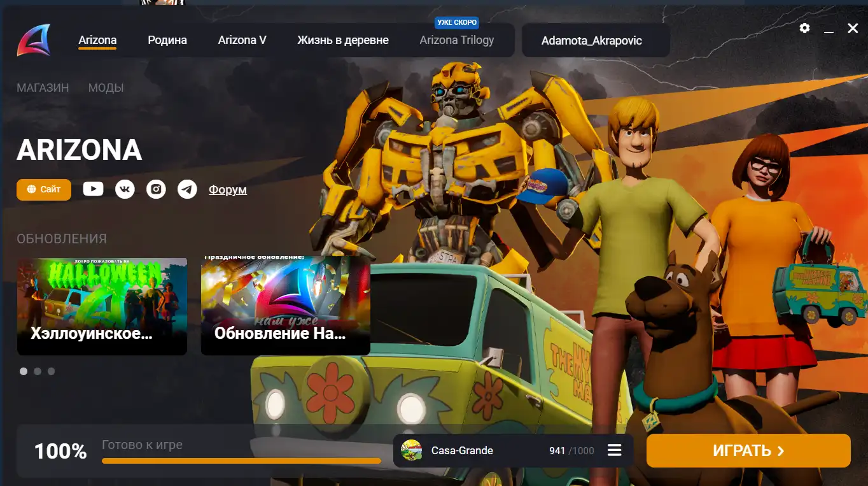Select the Arizona project tab
The width and height of the screenshot is (868, 486).
(97, 40)
